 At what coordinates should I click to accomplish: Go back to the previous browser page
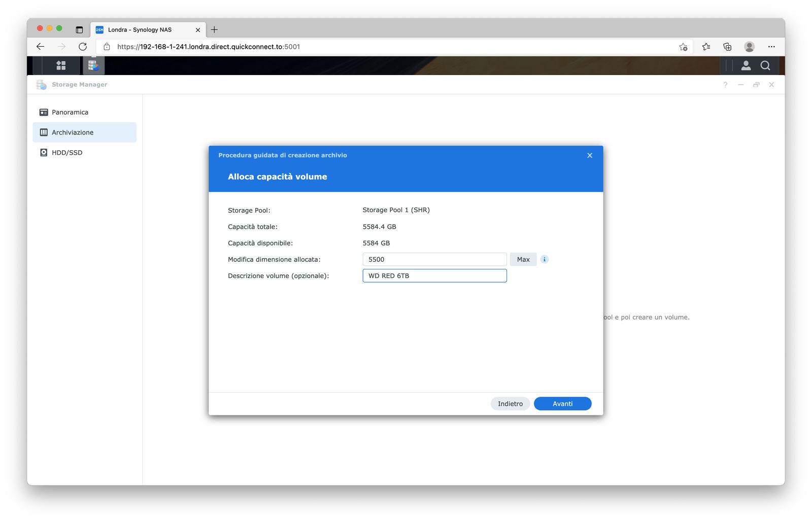(x=41, y=47)
